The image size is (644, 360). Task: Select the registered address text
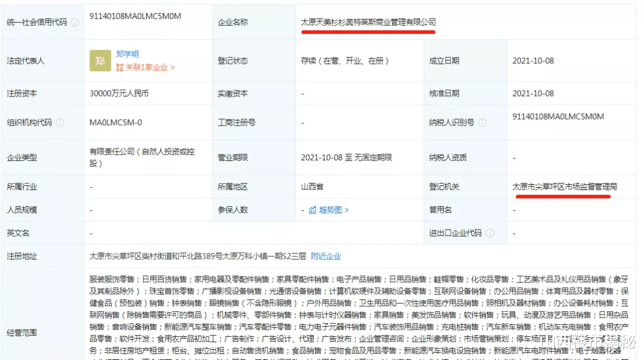point(197,256)
